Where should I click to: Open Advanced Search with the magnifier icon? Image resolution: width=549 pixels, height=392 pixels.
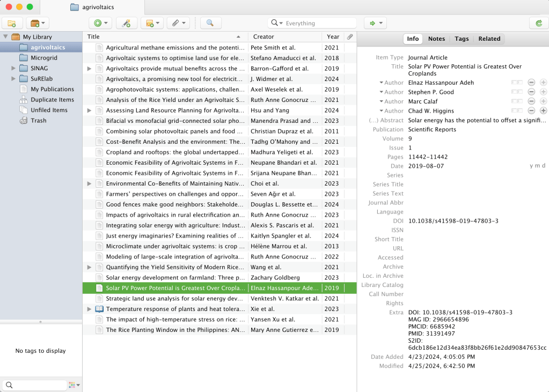[x=210, y=23]
